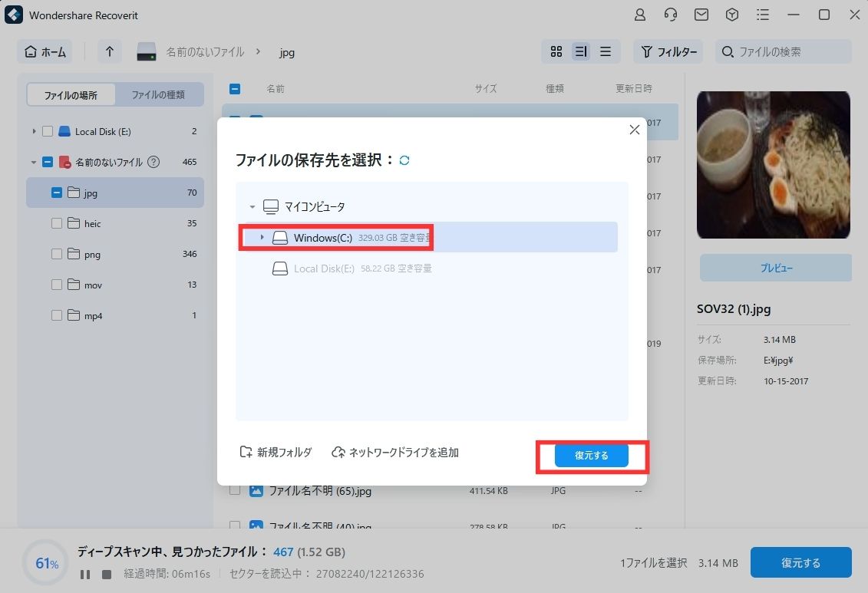Stop the deep scan
This screenshot has height=593, width=868.
point(107,574)
